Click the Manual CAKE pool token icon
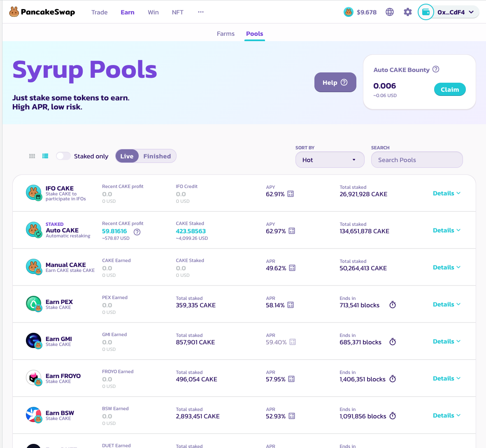The width and height of the screenshot is (486, 448). (x=34, y=267)
